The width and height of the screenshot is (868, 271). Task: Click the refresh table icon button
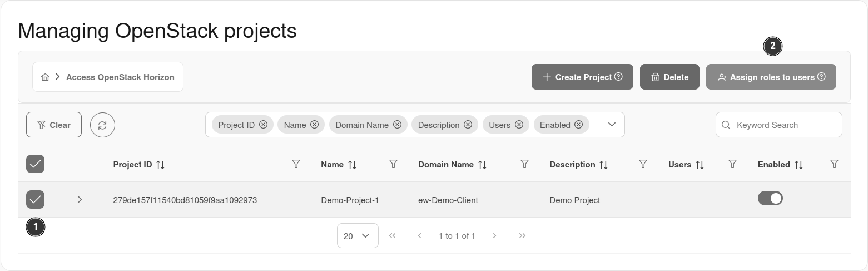tap(102, 125)
